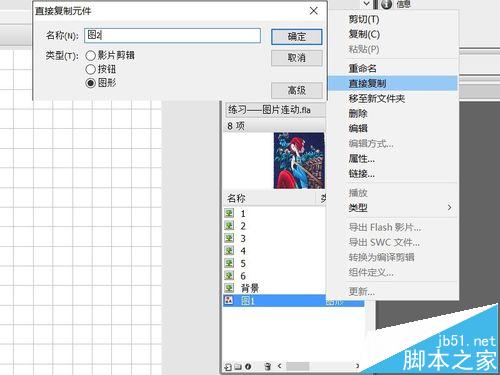Collapse the panel with top chevron arrow
Screen dimensions: 500x375
pos(367,4)
